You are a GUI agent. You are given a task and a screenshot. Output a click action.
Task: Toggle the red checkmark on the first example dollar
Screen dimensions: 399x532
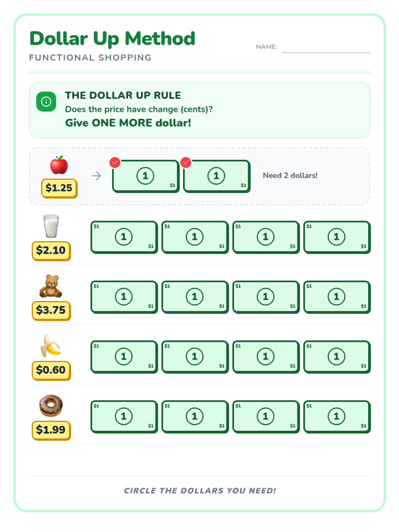pos(115,163)
